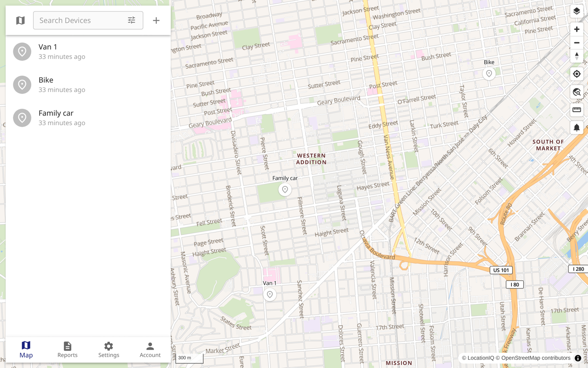Viewport: 588px width, 368px height.
Task: Reset map bearing to north
Action: [577, 56]
